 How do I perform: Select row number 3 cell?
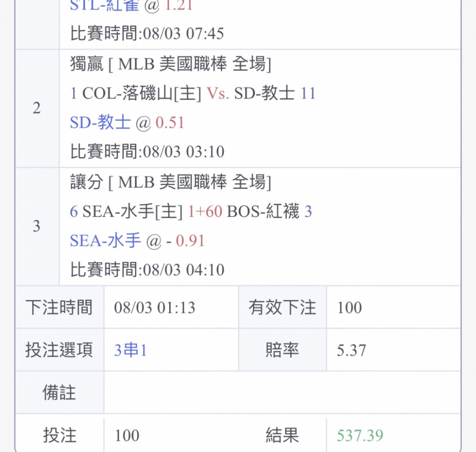pyautogui.click(x=37, y=226)
